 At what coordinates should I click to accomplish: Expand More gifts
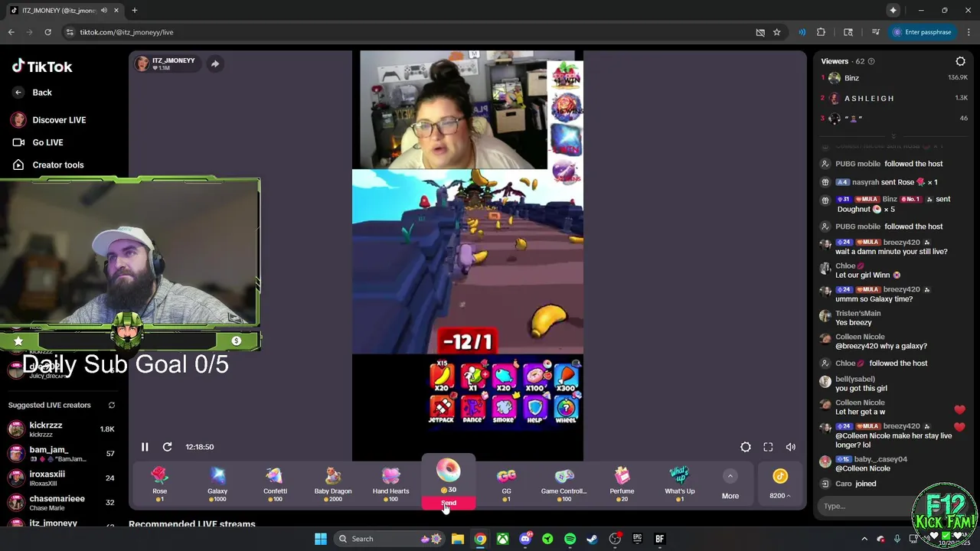(x=730, y=485)
